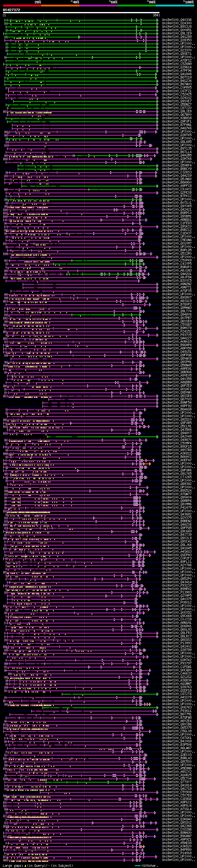Select the UniRef100_Q9SXE7 alignment label
Screen dimensions: 197x868
[177, 101]
